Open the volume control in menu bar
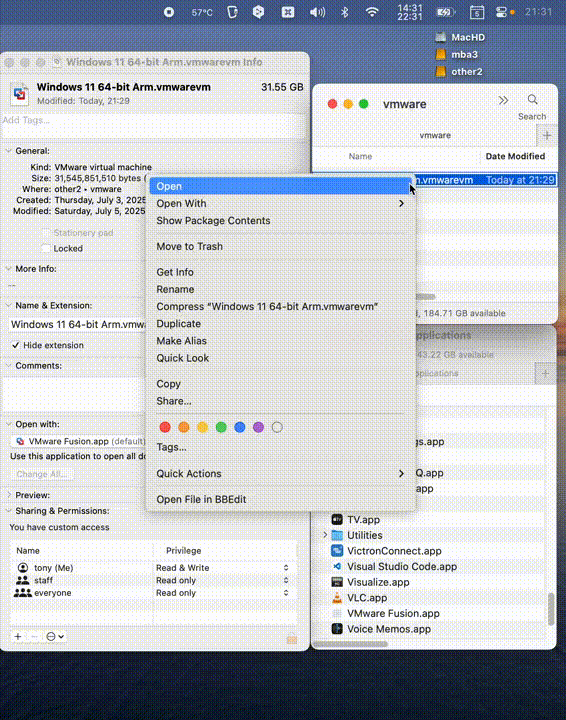This screenshot has width=566, height=720. 317,12
